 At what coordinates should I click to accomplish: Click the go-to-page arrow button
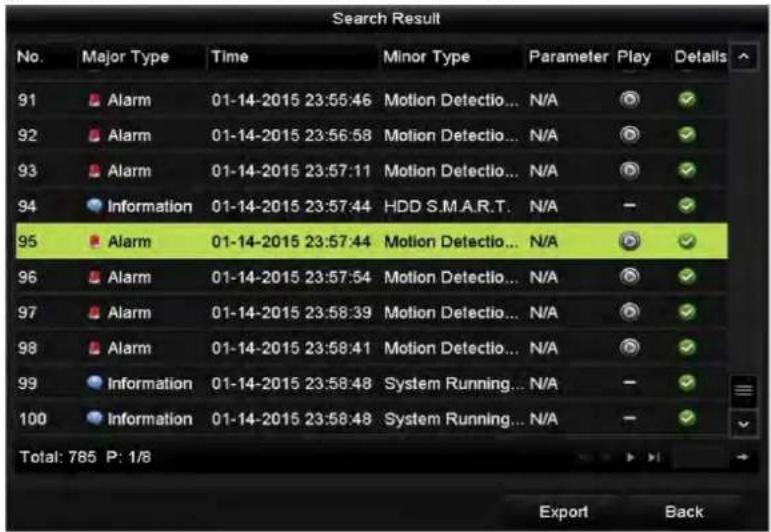[x=742, y=457]
